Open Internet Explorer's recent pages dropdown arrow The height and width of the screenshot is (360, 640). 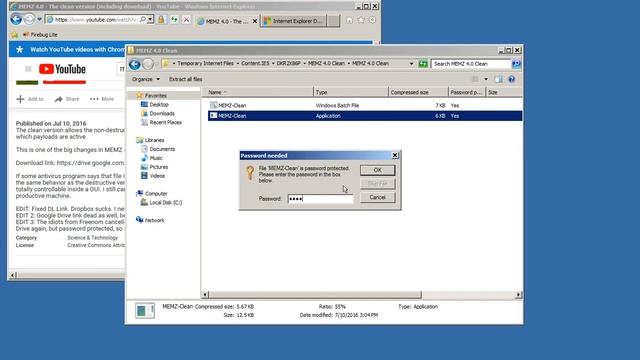[x=40, y=19]
